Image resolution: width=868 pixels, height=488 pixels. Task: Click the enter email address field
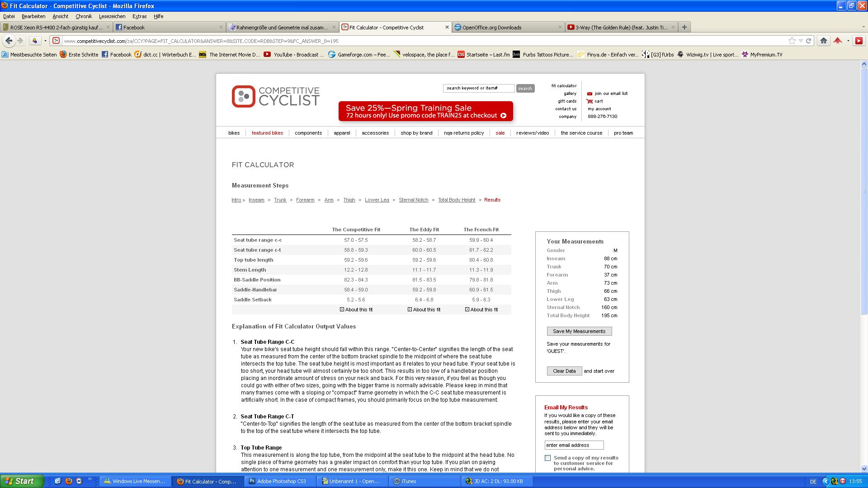574,445
